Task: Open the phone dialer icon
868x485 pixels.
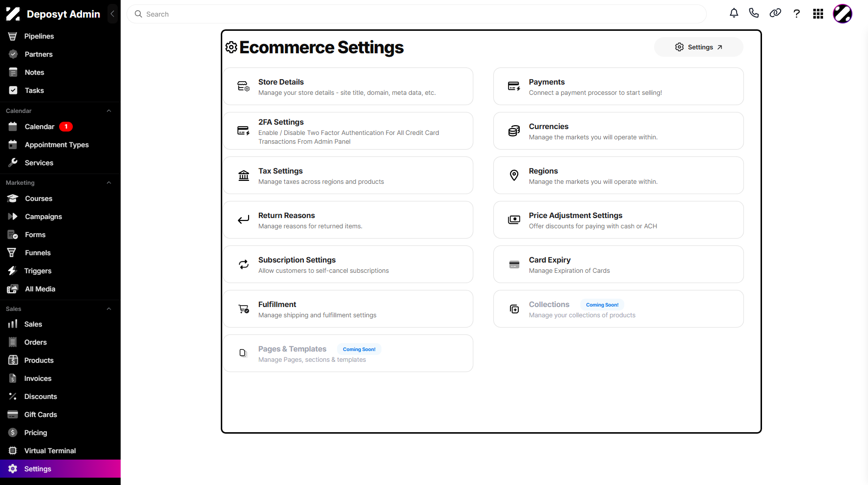Action: 754,13
